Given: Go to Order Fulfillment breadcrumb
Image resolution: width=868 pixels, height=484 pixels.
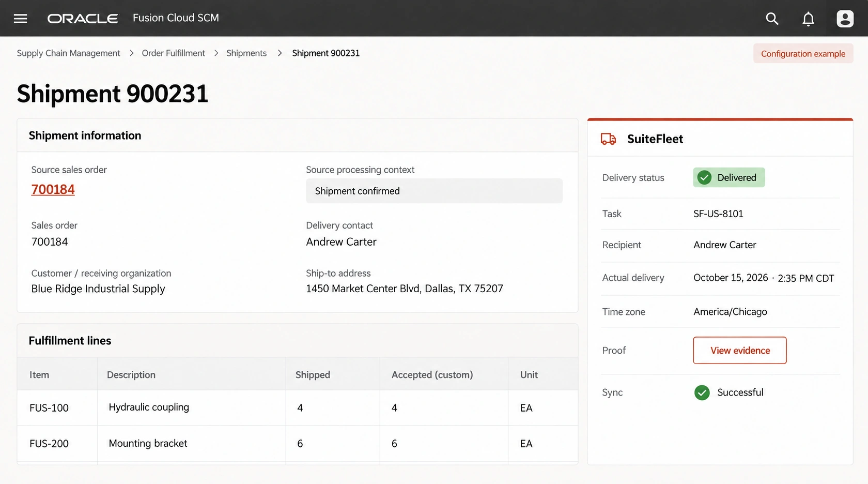Looking at the screenshot, I should click(173, 53).
